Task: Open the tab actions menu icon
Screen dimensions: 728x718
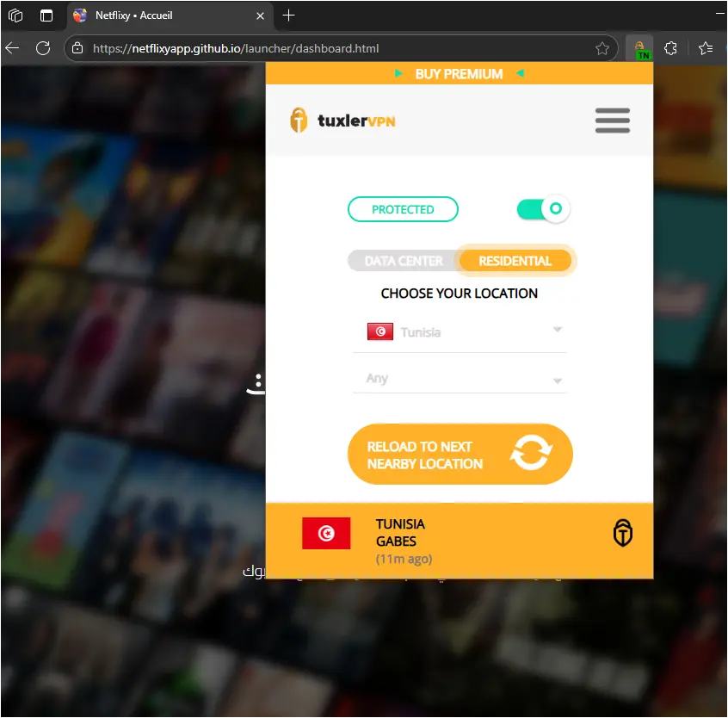Action: click(x=46, y=15)
